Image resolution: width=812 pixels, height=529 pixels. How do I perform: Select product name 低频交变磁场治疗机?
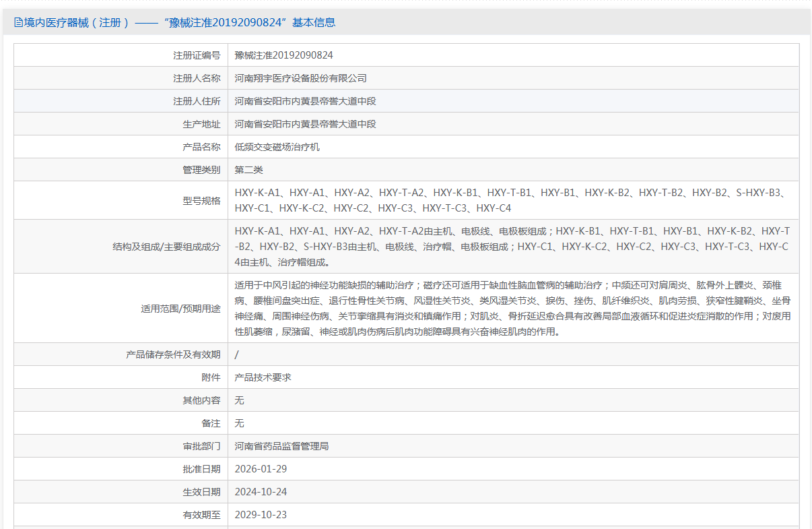click(x=277, y=147)
